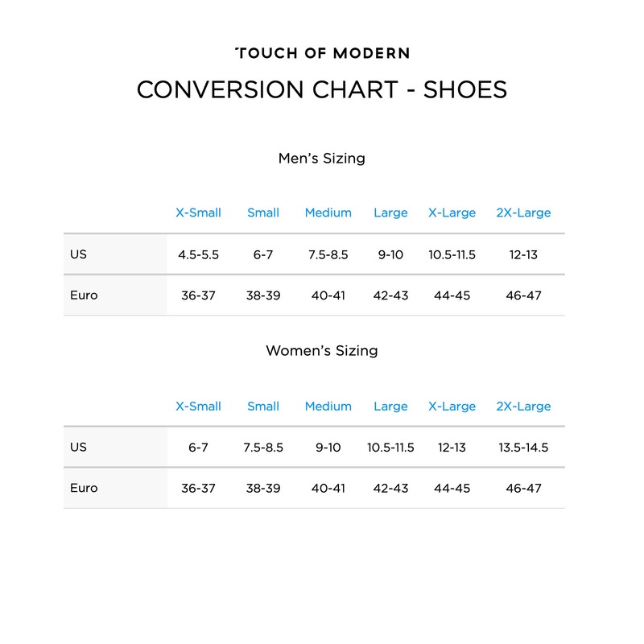Click Medium column header in men's table
This screenshot has width=644, height=644.
[328, 213]
